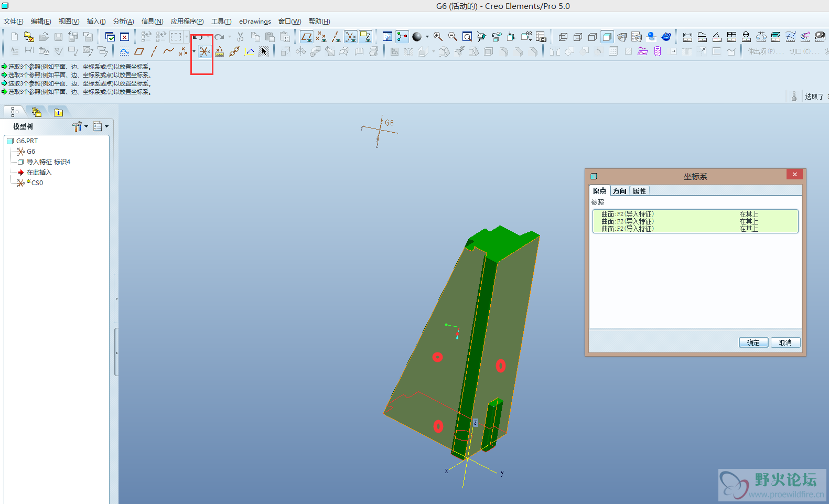The image size is (829, 504).
Task: Toggle datum axis display visibility
Action: coord(336,37)
